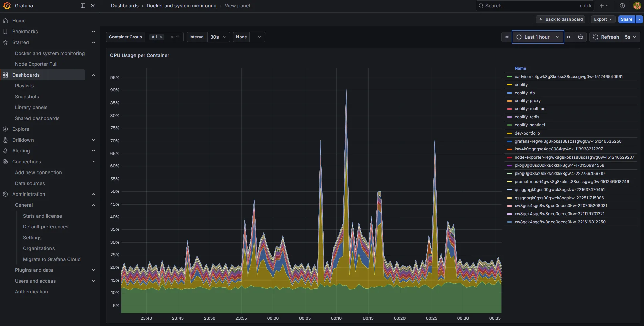
Task: Open the Interval 30s dropdown
Action: 219,37
